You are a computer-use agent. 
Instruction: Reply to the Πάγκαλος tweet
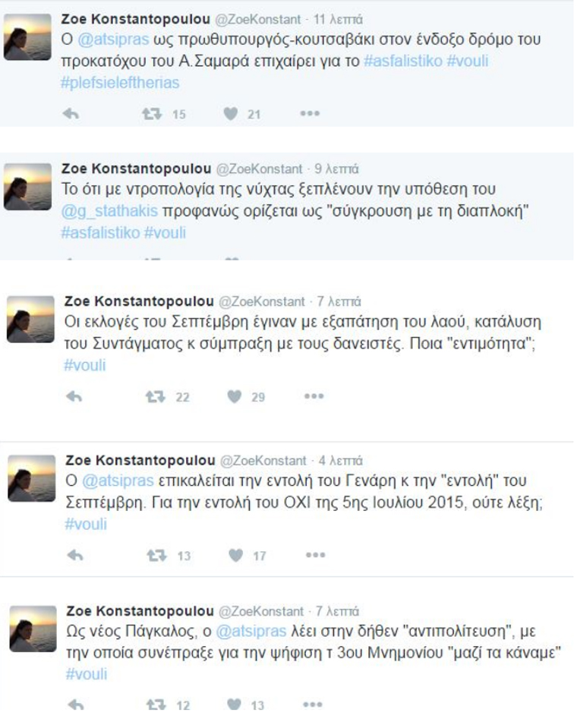pyautogui.click(x=76, y=705)
